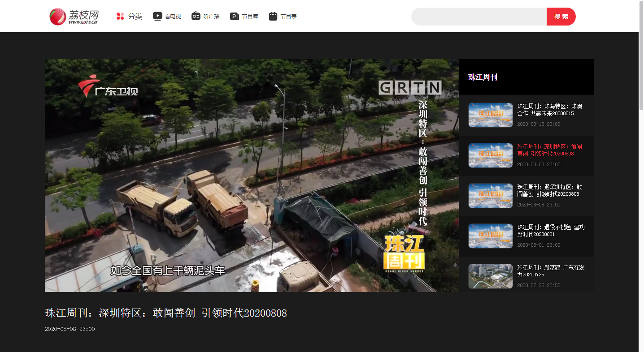
Task: Focus the search input field
Action: [479, 17]
